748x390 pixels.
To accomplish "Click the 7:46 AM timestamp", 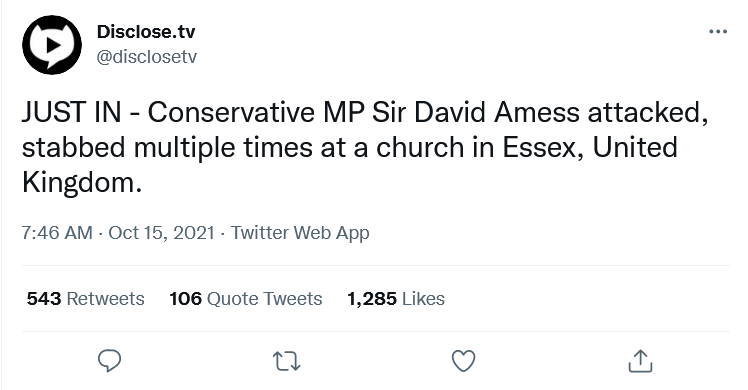I will click(x=57, y=233).
